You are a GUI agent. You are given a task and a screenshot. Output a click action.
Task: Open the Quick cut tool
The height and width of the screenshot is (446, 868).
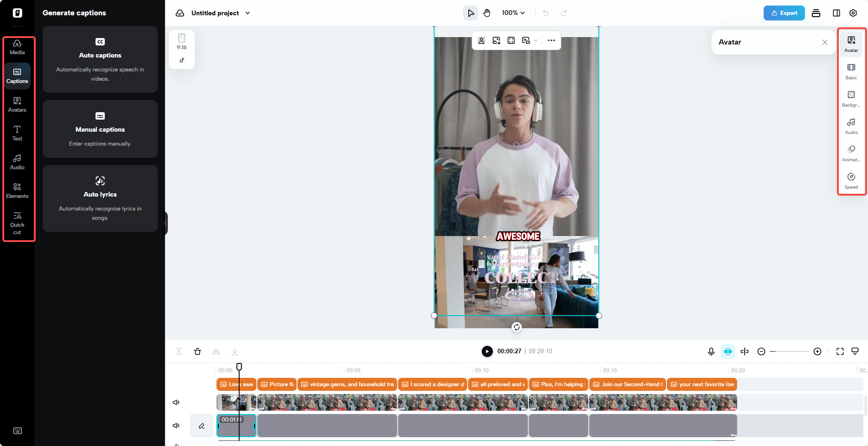click(x=17, y=223)
